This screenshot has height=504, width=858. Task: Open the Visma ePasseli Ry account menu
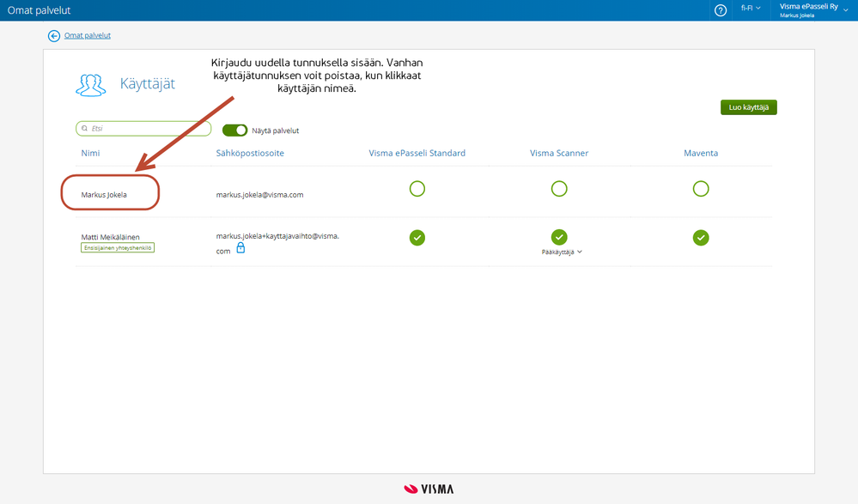[x=813, y=10]
